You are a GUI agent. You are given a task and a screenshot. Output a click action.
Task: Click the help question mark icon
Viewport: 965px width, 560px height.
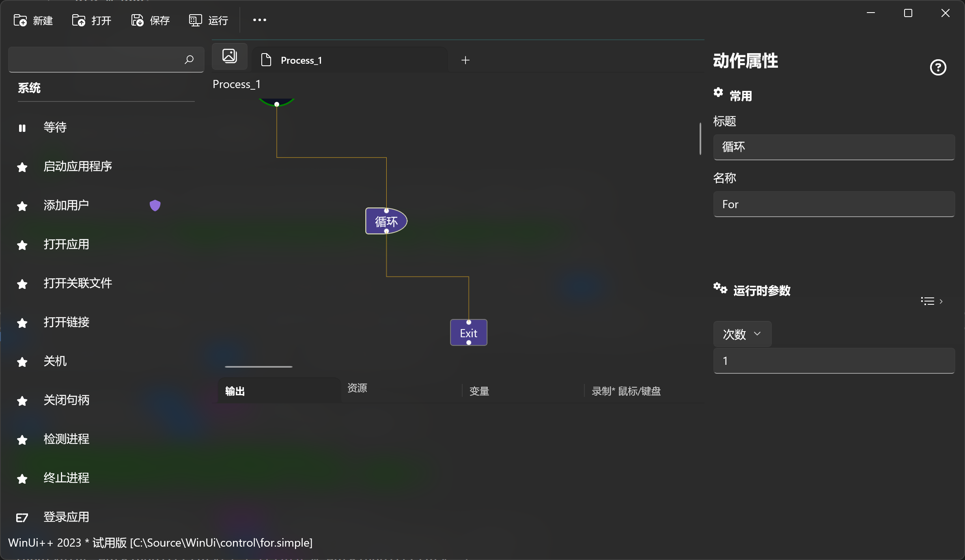[938, 67]
